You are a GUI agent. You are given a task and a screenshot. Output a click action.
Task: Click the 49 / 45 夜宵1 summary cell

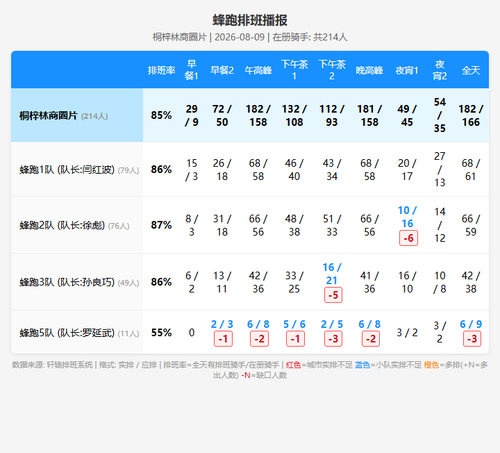tap(407, 115)
